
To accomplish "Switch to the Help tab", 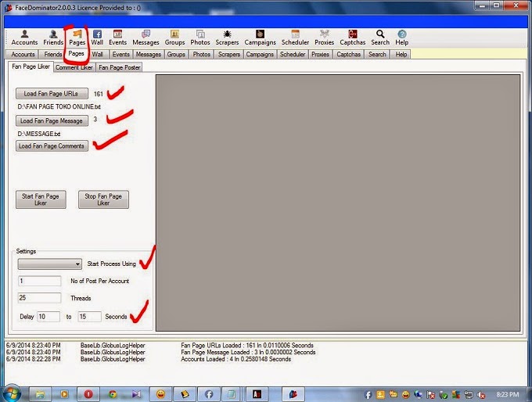I will point(401,54).
